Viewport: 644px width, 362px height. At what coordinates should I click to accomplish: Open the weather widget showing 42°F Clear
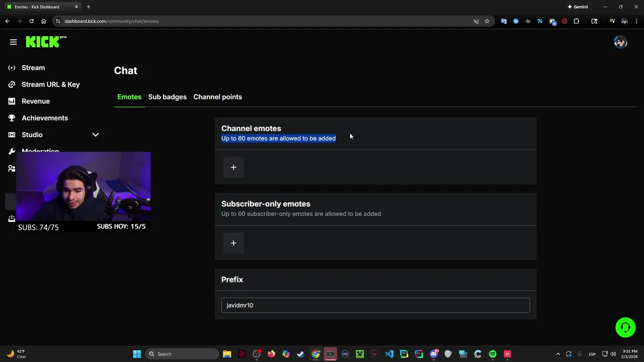[x=16, y=354]
